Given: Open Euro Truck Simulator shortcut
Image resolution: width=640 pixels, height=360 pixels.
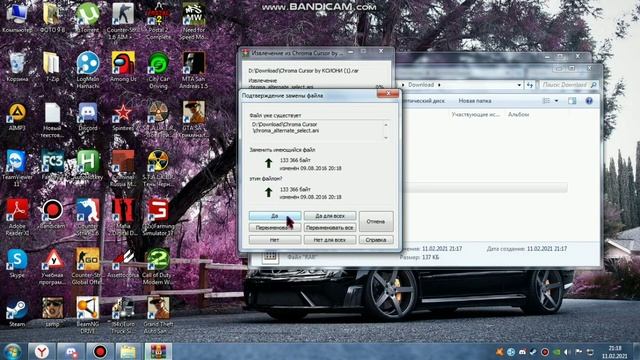Looking at the screenshot, I should tap(123, 316).
